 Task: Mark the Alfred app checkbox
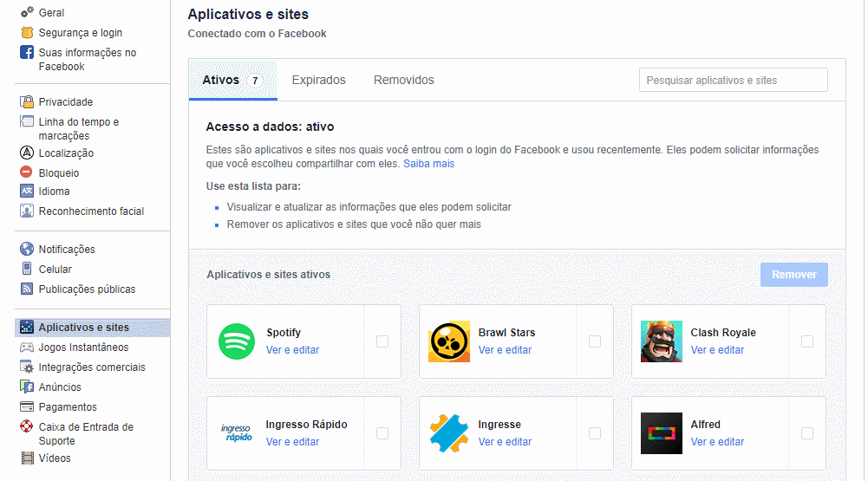pyautogui.click(x=807, y=433)
